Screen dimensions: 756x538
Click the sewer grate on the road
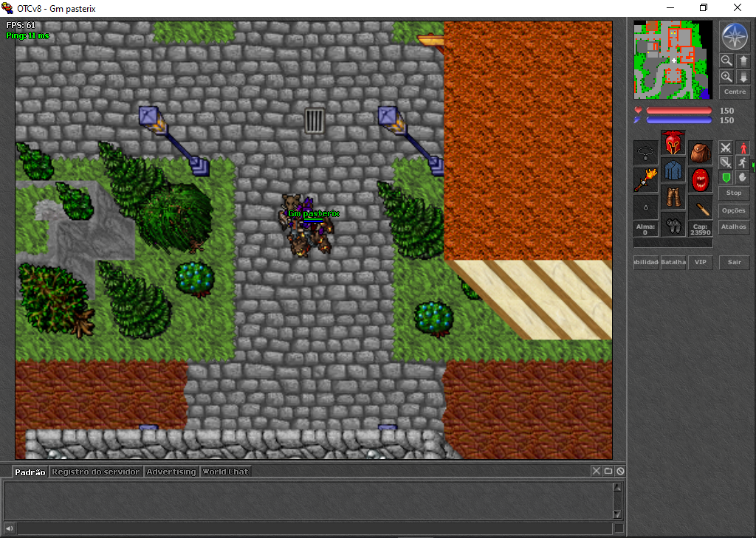(315, 120)
